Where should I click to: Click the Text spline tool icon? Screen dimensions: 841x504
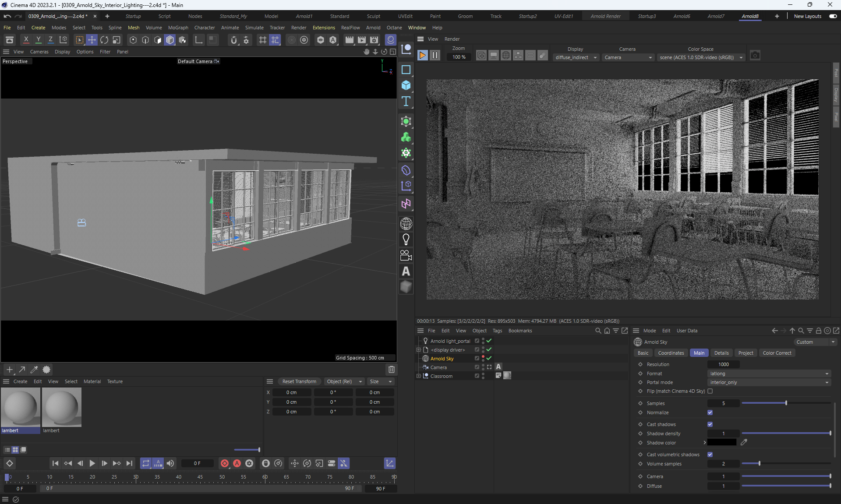(406, 101)
